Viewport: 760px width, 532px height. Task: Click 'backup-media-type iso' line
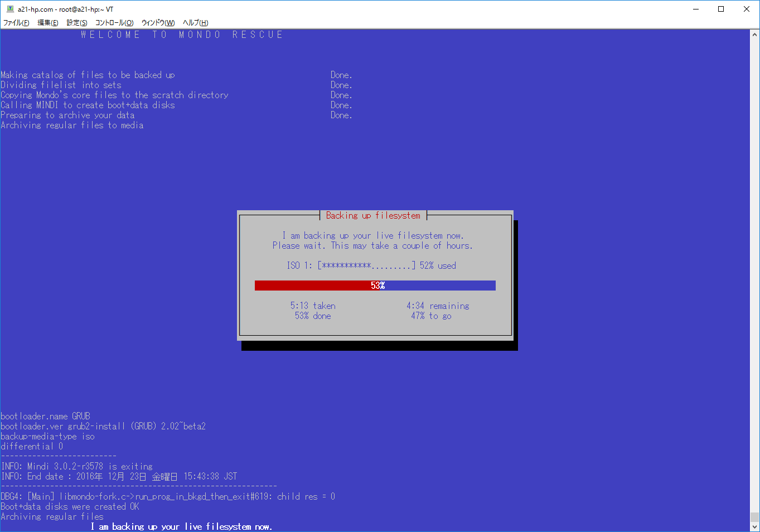click(x=47, y=436)
